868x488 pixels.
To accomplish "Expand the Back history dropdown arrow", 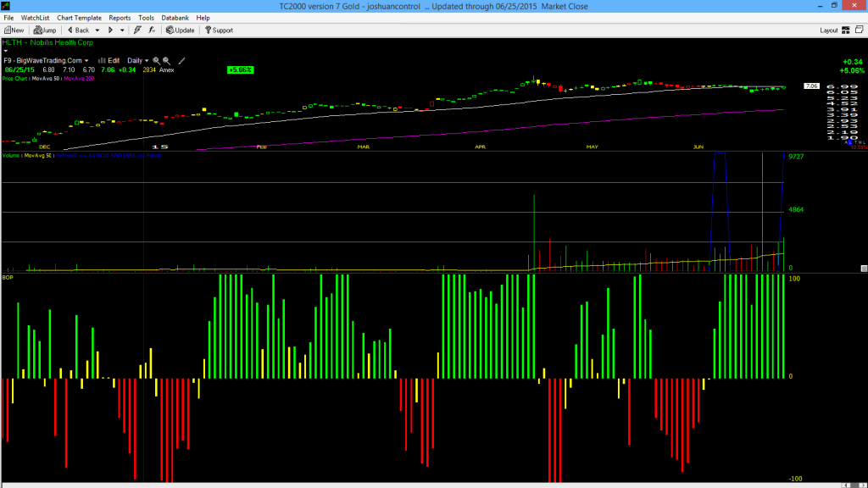I will point(97,30).
